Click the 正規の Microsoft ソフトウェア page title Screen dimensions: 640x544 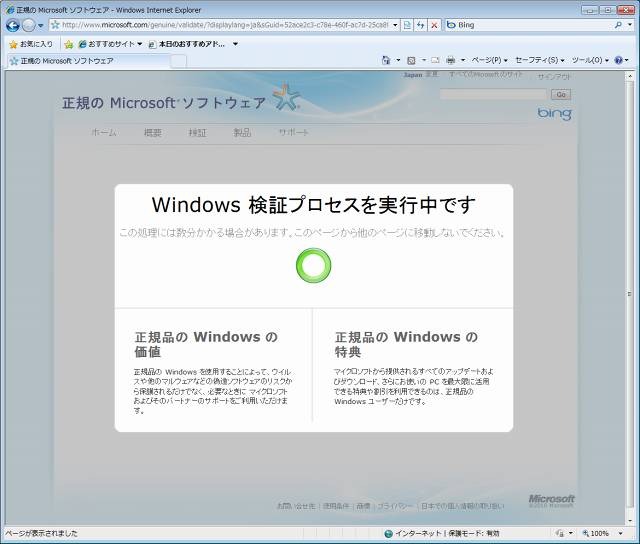(x=164, y=103)
